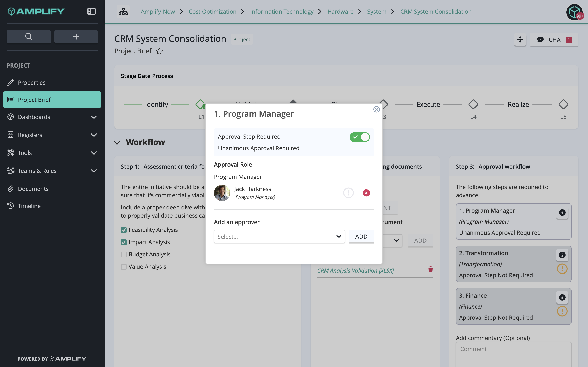Remove Jack Harkness with red X icon
This screenshot has height=367, width=588.
click(366, 193)
